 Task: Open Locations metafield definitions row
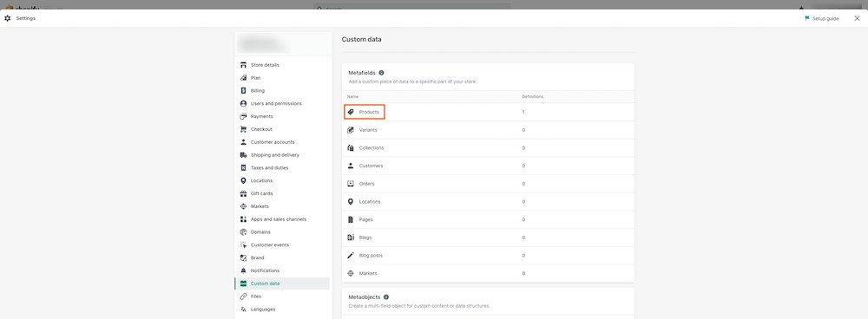(x=488, y=202)
